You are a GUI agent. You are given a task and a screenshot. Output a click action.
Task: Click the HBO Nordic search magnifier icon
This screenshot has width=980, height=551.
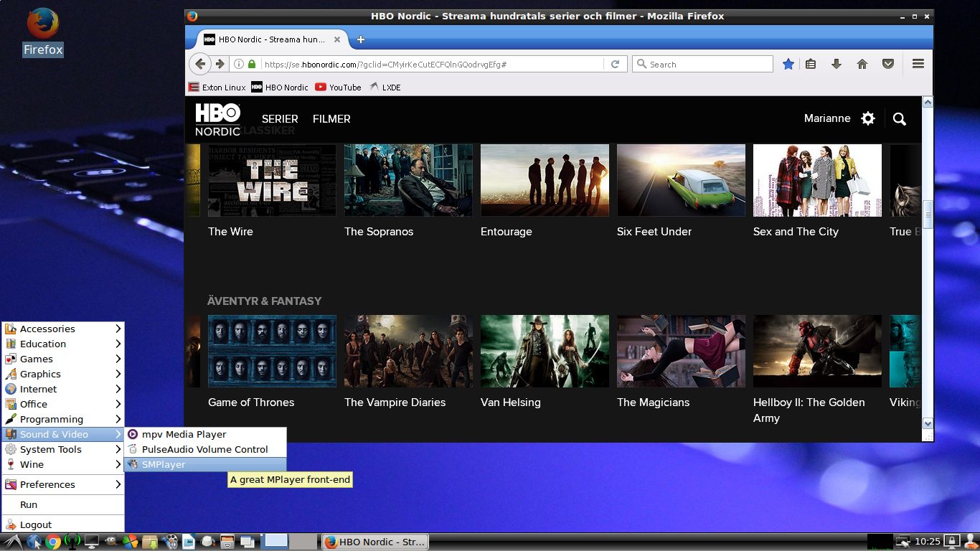point(900,119)
